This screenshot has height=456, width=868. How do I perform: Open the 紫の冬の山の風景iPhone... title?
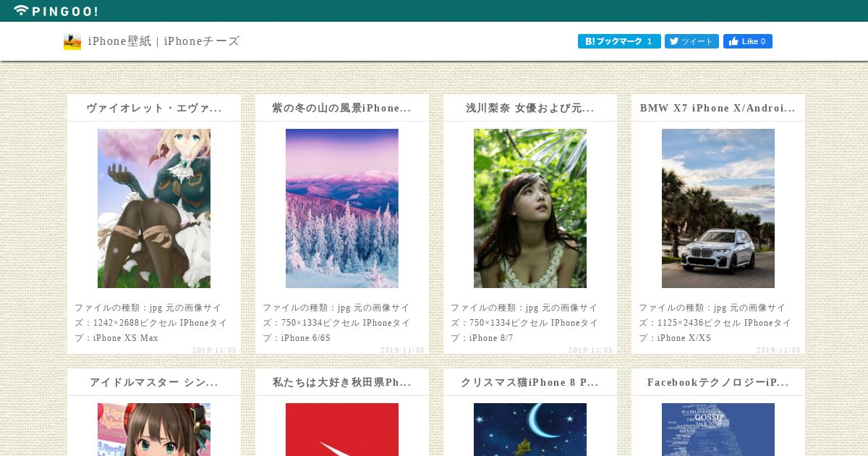(x=342, y=108)
